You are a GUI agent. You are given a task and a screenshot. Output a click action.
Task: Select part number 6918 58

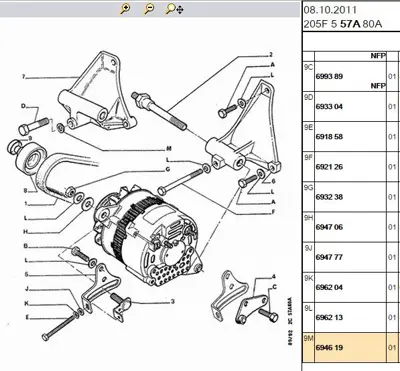[329, 137]
